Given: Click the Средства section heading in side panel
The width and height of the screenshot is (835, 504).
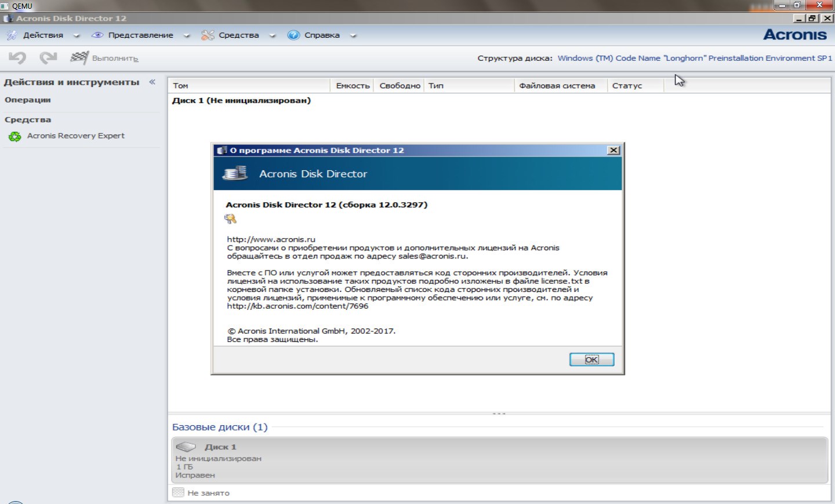Looking at the screenshot, I should pos(28,119).
